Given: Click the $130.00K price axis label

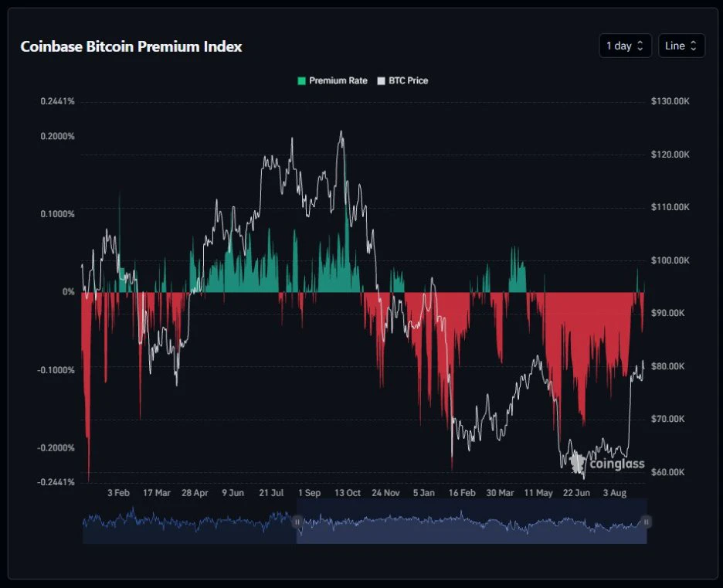Looking at the screenshot, I should tap(670, 101).
